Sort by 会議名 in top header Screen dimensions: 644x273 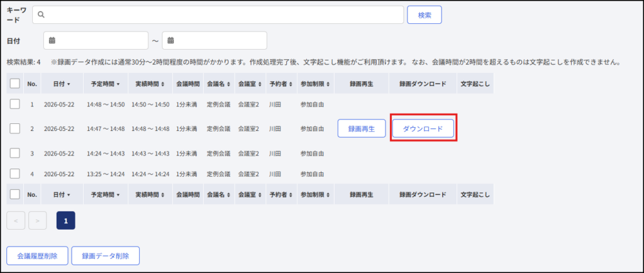[219, 84]
